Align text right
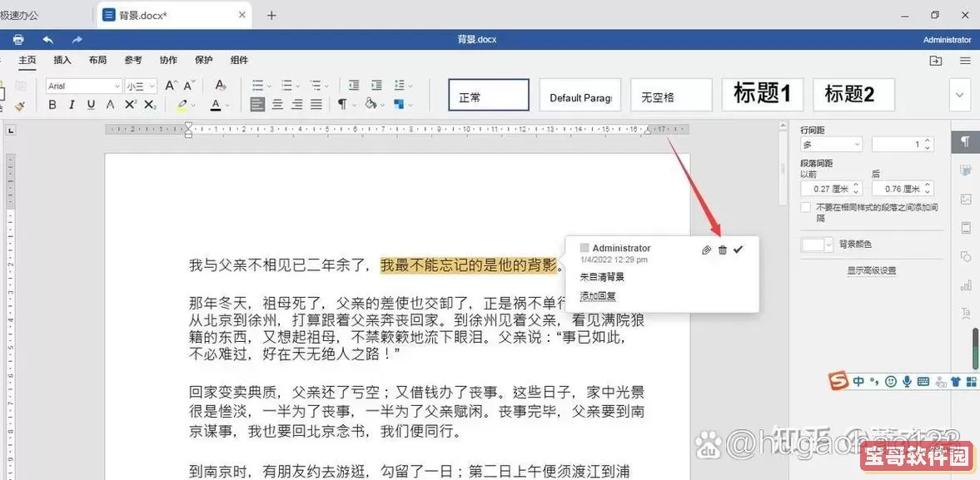This screenshot has height=480, width=980. 297,104
